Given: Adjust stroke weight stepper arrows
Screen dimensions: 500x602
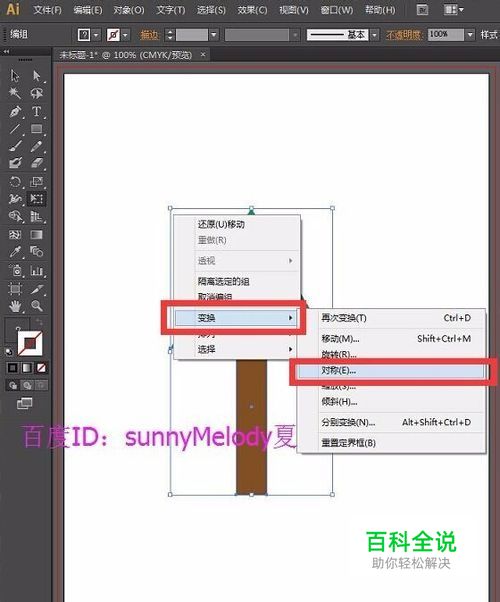Looking at the screenshot, I should 170,35.
